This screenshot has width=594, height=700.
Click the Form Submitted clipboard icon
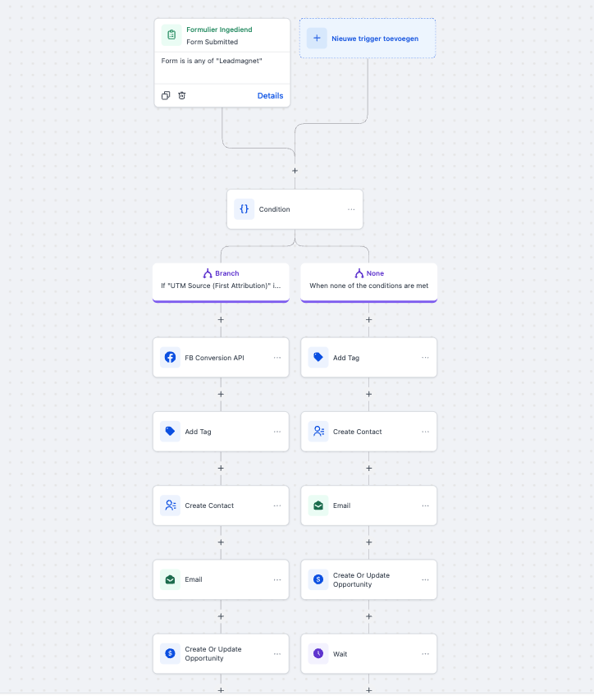pos(171,34)
